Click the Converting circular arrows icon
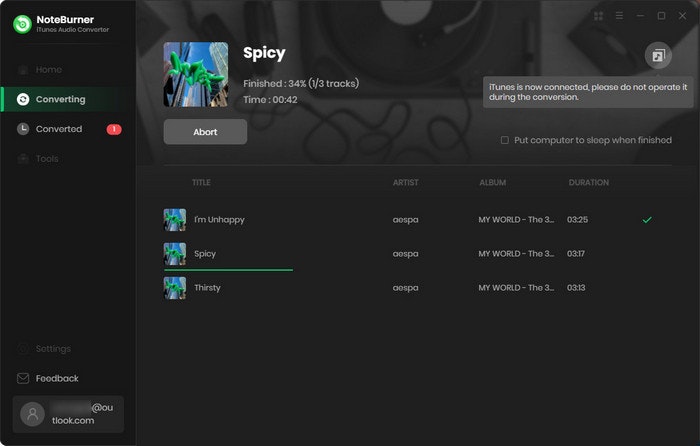Screen dimensions: 700x446 pos(23,99)
